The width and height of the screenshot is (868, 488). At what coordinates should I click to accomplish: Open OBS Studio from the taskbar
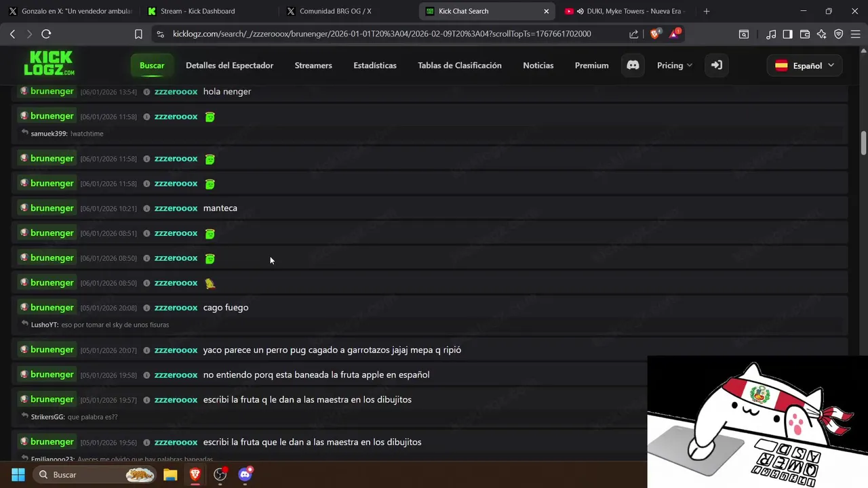click(x=220, y=474)
